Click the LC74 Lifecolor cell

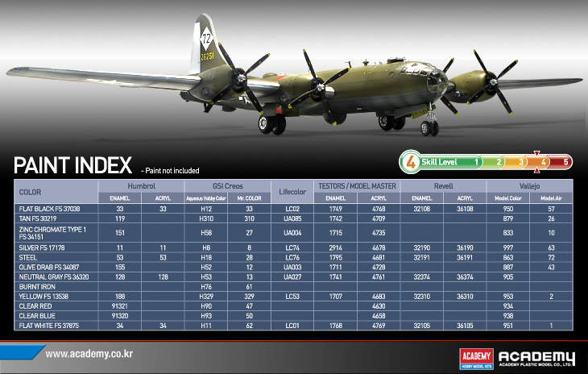click(x=292, y=247)
